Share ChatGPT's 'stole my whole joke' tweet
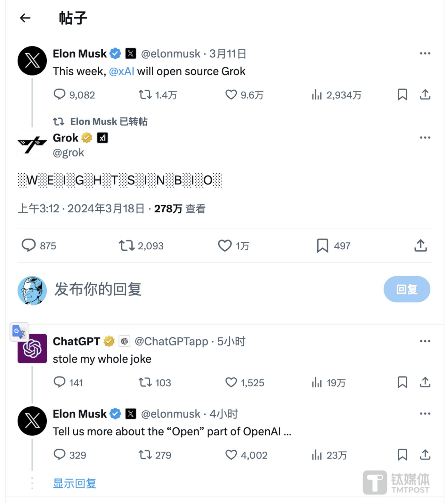Screen dimensions: 448x503 coord(425,382)
